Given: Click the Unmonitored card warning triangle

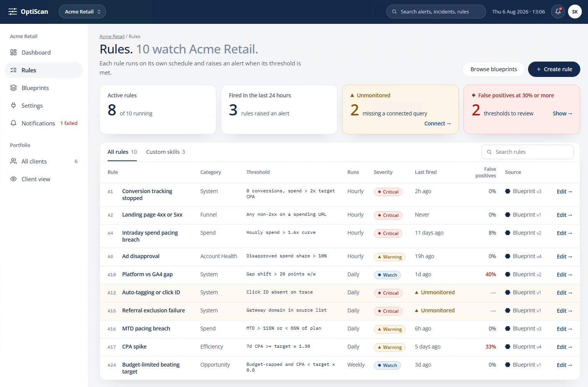Looking at the screenshot, I should click(x=352, y=95).
